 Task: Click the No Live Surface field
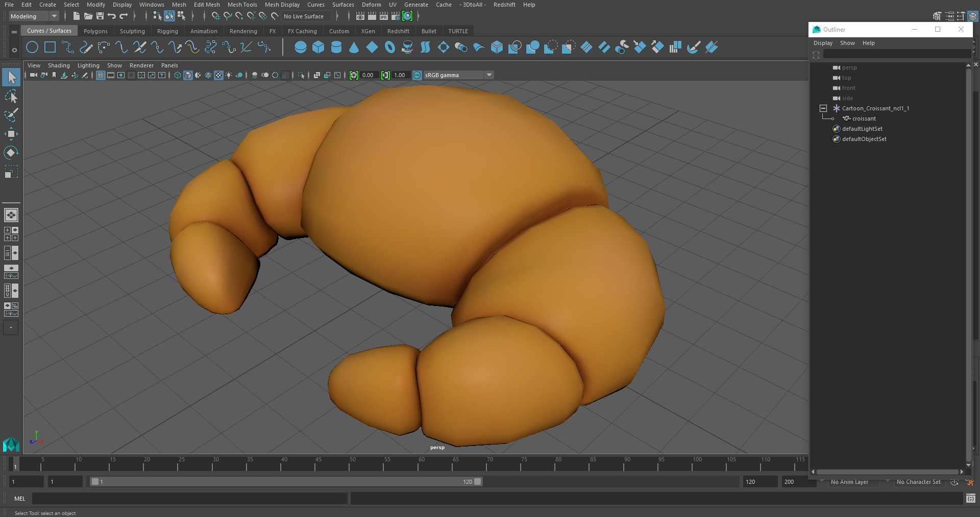306,16
